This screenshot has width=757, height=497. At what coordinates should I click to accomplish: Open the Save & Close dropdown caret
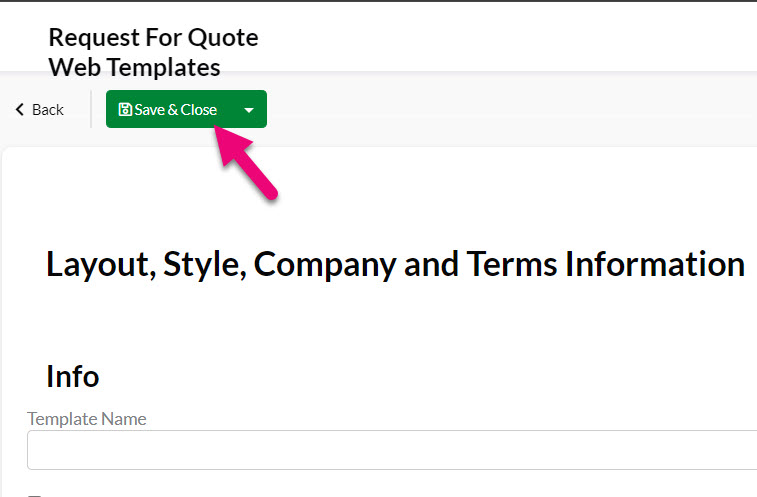(249, 110)
